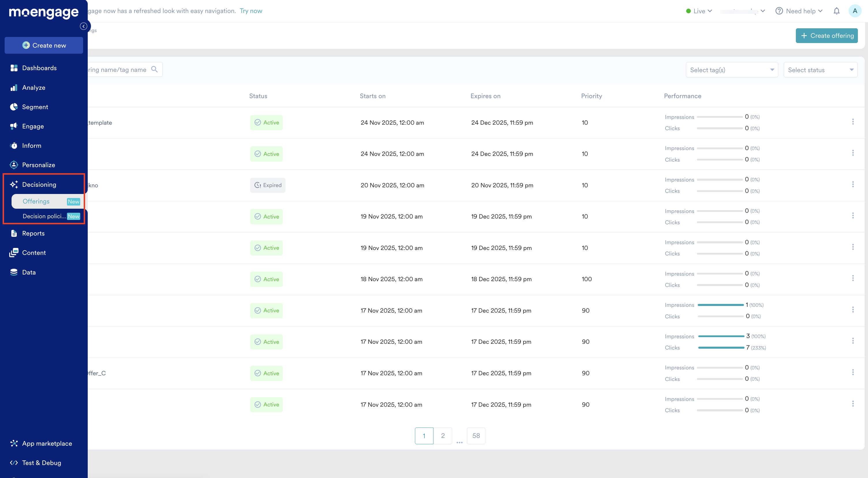Open the Need help menu
Screen dimensions: 868x478
tap(800, 11)
